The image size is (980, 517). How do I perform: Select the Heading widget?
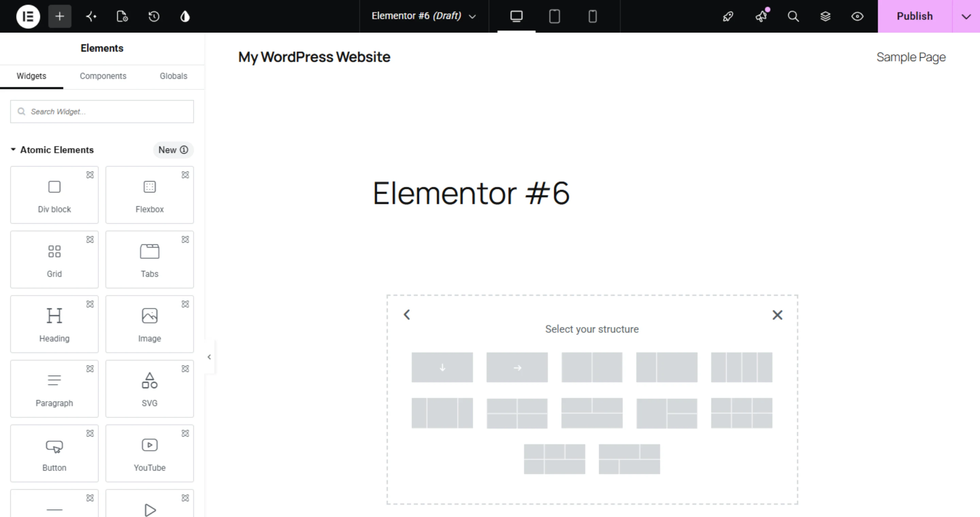pos(54,324)
